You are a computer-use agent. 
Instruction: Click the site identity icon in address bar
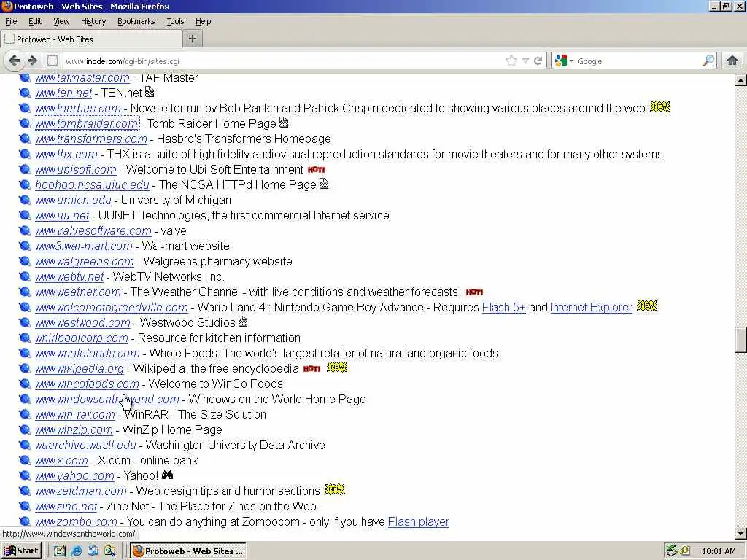pos(53,61)
